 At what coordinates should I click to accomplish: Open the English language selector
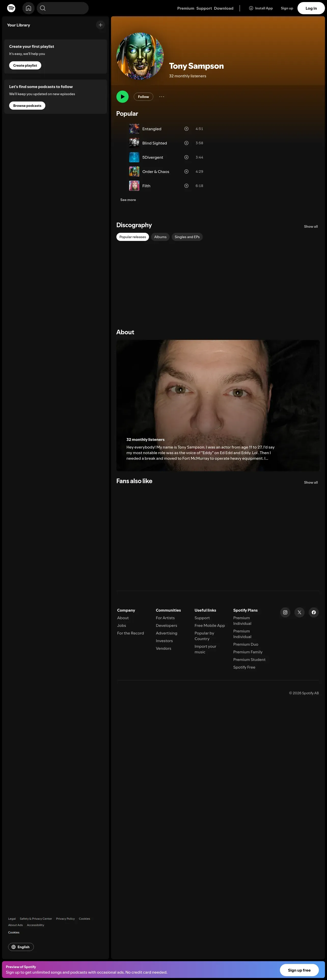point(21,947)
